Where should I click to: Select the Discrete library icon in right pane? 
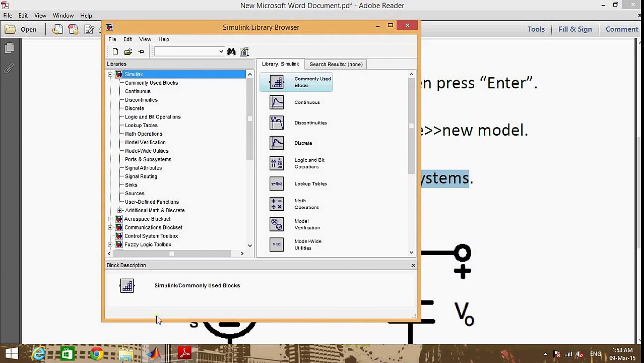(277, 143)
